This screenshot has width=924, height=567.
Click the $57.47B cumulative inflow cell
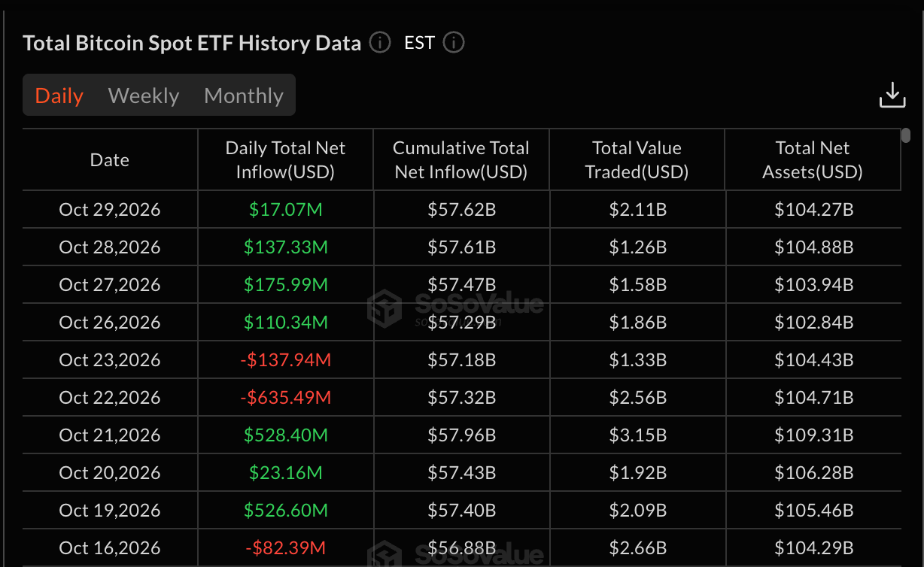(x=462, y=284)
